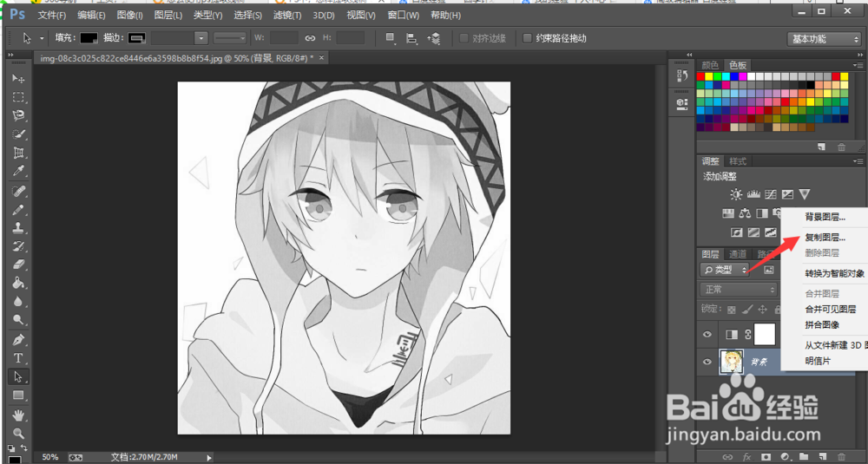
Task: Hide the adjustment layer eye icon
Action: [x=707, y=334]
